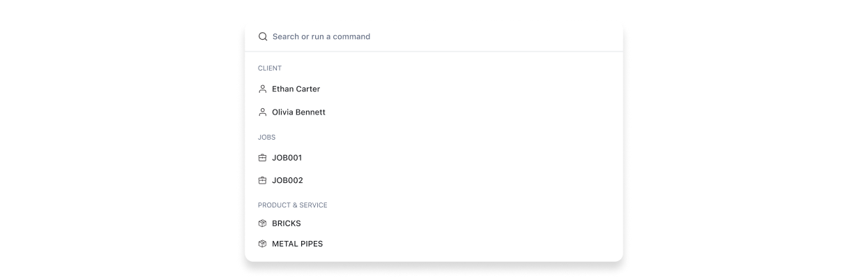Select the Ethan Carter client result
Viewport: 868px width, 280px height.
434,89
